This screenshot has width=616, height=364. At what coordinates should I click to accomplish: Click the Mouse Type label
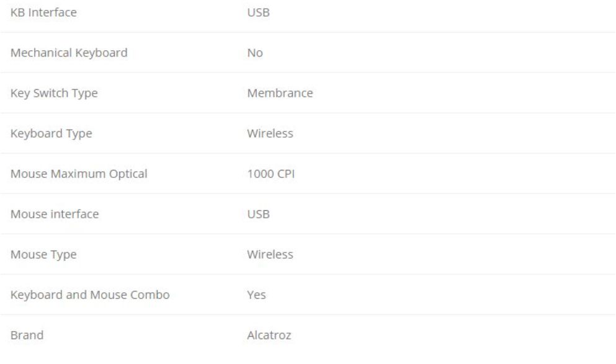click(x=43, y=255)
